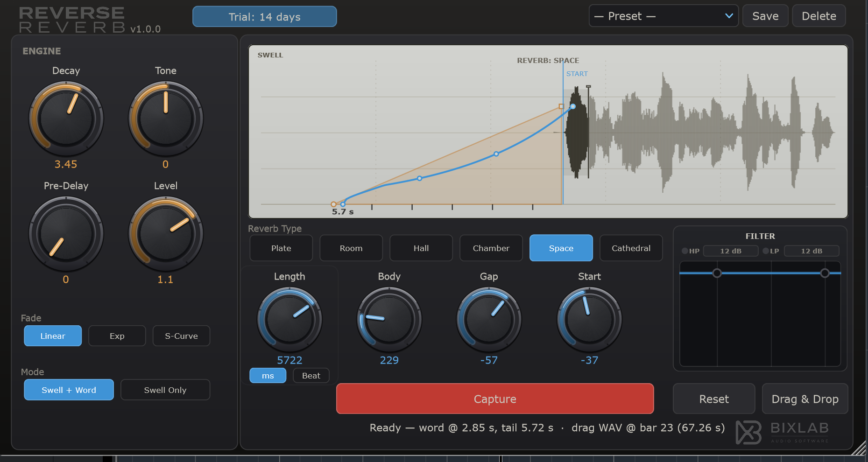Click the orange swell start point handle
The image size is (868, 462).
pyautogui.click(x=333, y=204)
